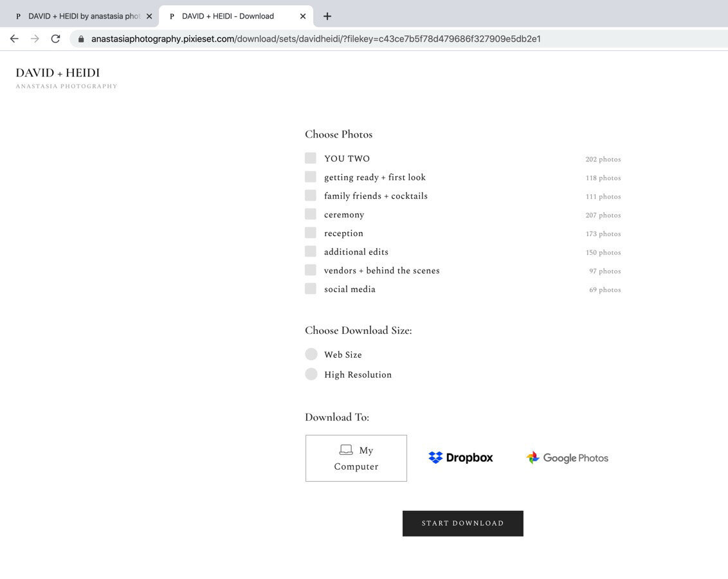Click the '150 photos' count

[x=603, y=253]
